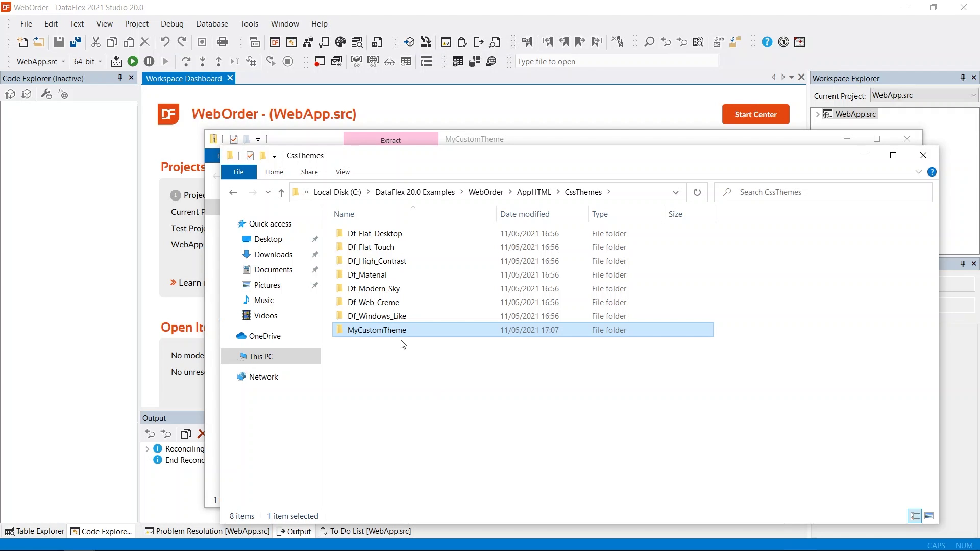Open the WebApp.src project dropdown in toolbar
980x551 pixels.
63,62
